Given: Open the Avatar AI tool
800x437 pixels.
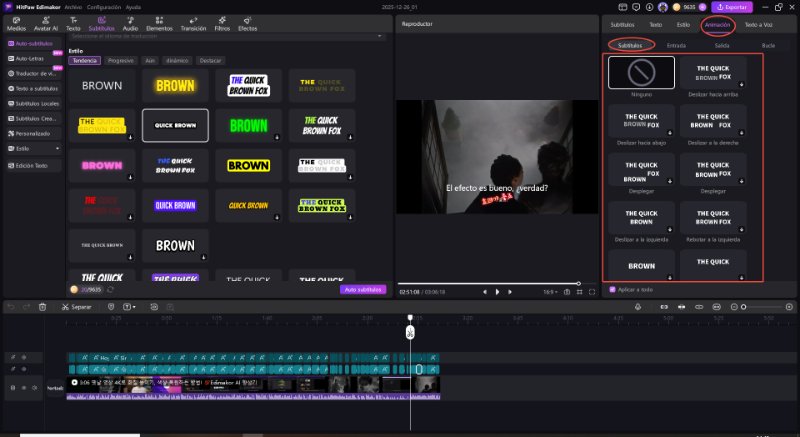Looking at the screenshot, I should (x=46, y=25).
